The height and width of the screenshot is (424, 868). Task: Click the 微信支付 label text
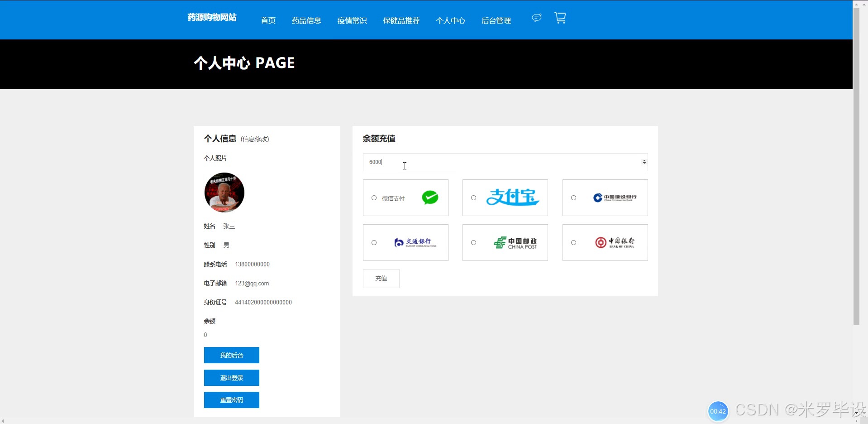click(x=393, y=198)
